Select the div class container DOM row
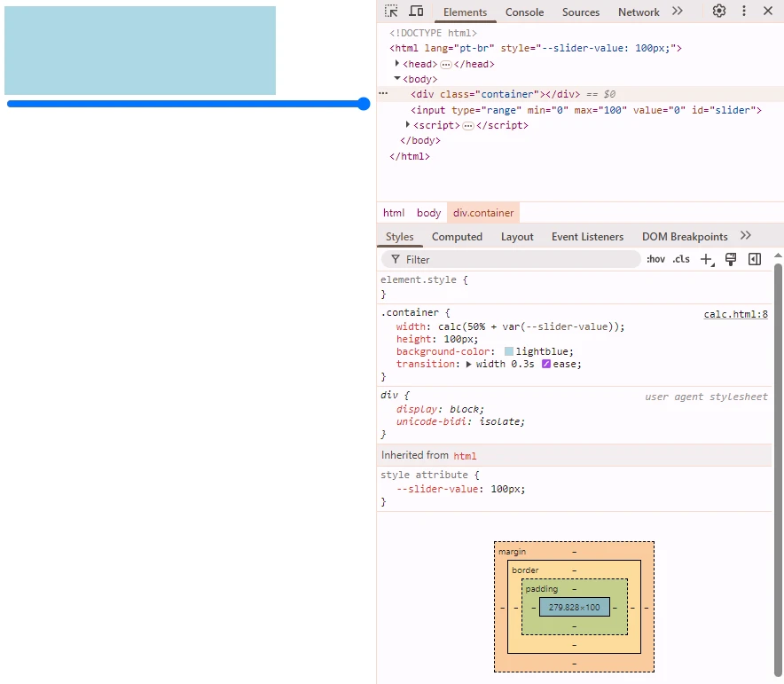The height and width of the screenshot is (684, 784). (x=581, y=94)
